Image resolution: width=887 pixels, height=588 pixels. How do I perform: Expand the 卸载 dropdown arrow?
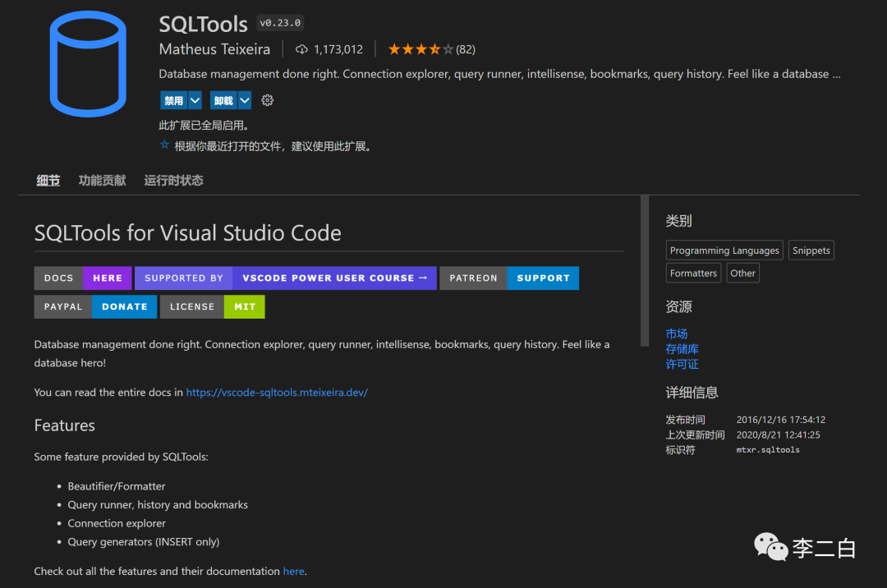[x=244, y=100]
